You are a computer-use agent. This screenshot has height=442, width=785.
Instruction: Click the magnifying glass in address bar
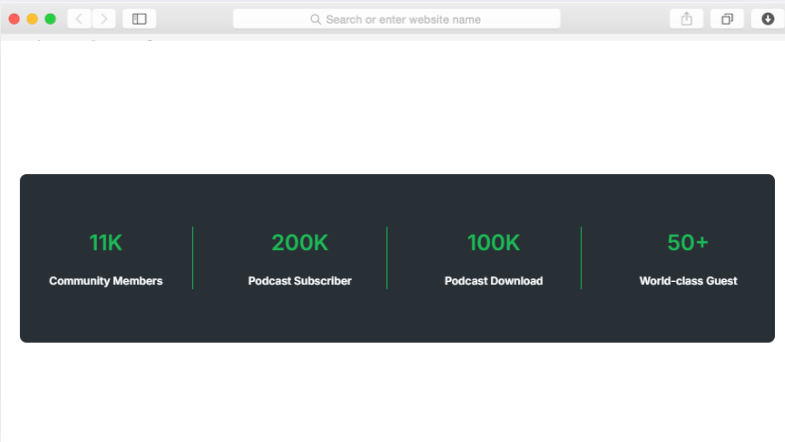[x=316, y=19]
